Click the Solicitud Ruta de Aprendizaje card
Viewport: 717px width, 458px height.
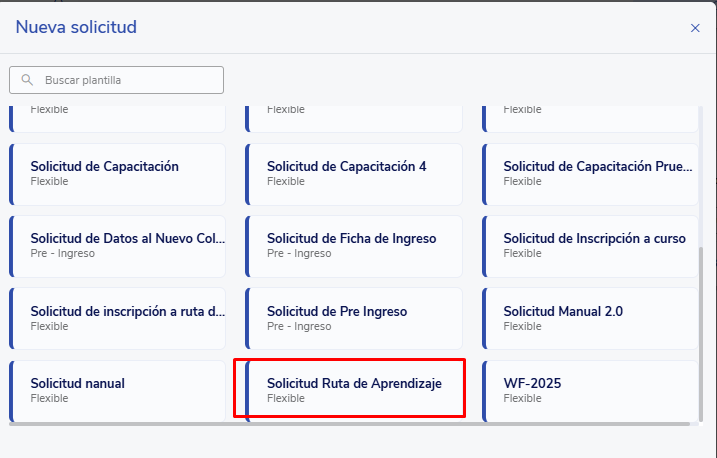point(354,390)
